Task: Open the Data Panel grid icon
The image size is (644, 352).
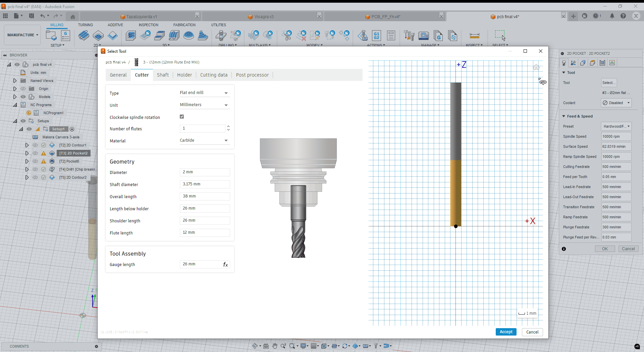Action: click(5, 16)
